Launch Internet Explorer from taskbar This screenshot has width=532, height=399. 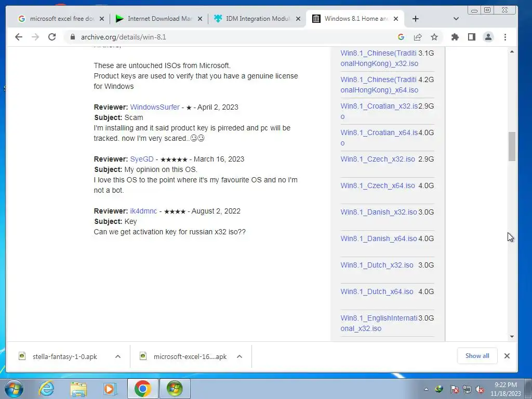pyautogui.click(x=46, y=389)
